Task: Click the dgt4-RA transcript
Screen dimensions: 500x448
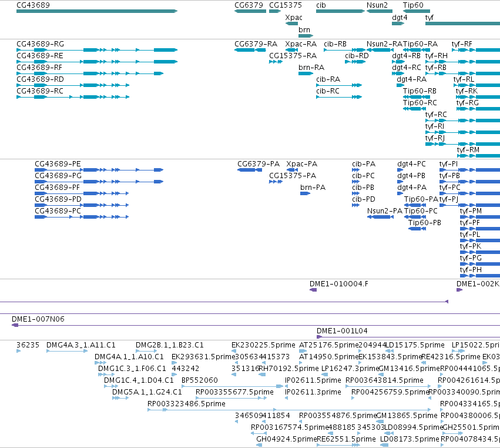Action: pos(401,85)
